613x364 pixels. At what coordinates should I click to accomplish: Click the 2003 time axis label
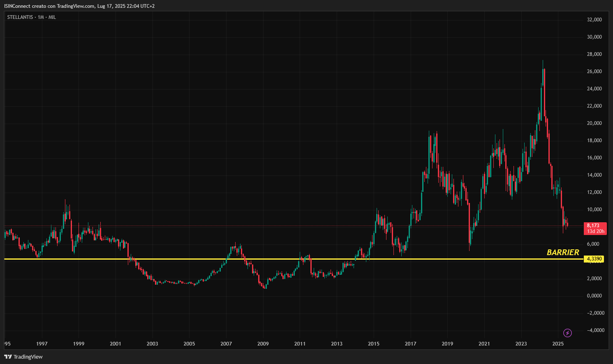tap(153, 344)
